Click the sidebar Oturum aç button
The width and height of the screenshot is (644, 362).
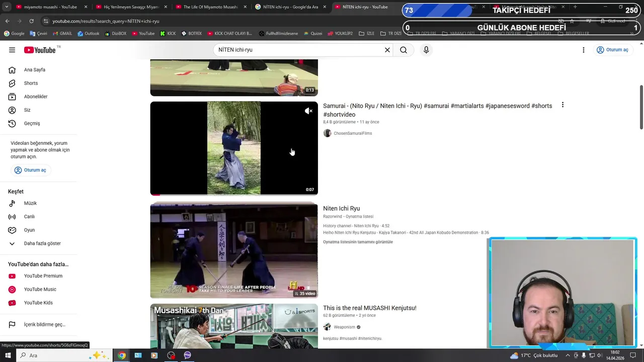31,170
